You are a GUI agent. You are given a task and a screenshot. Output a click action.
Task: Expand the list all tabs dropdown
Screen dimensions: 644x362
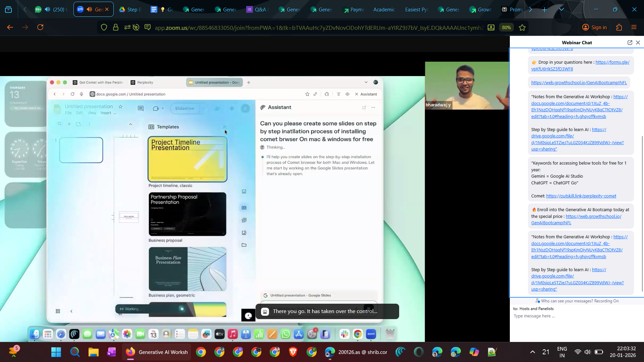coord(561,10)
